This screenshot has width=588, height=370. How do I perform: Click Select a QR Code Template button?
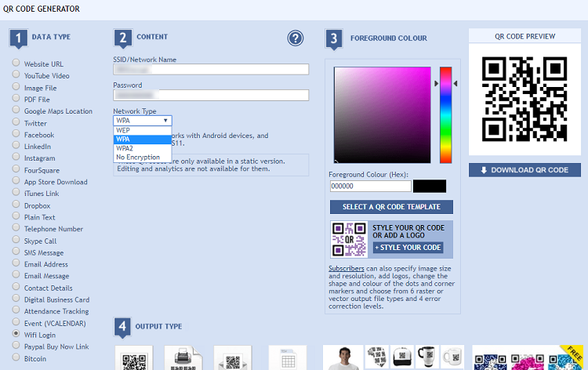click(x=391, y=207)
